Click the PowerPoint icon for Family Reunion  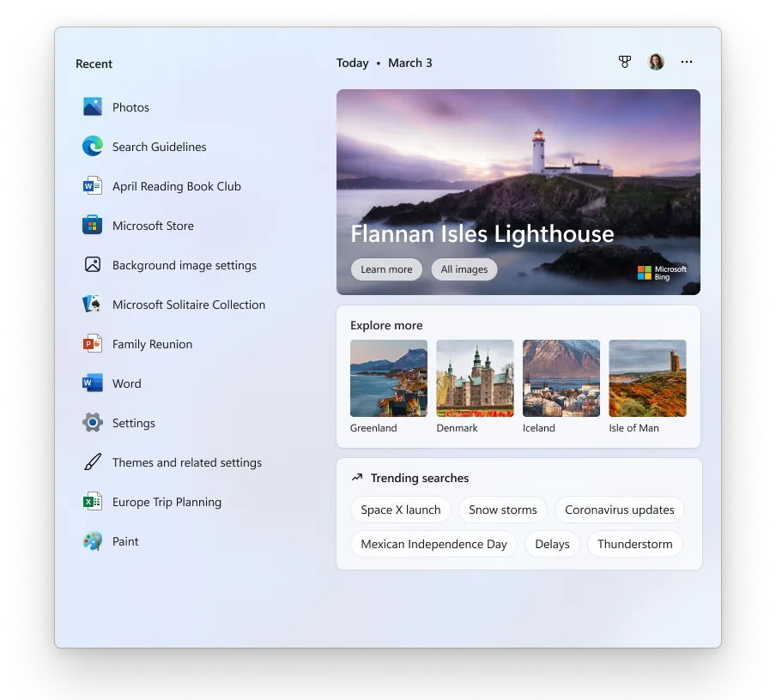93,343
